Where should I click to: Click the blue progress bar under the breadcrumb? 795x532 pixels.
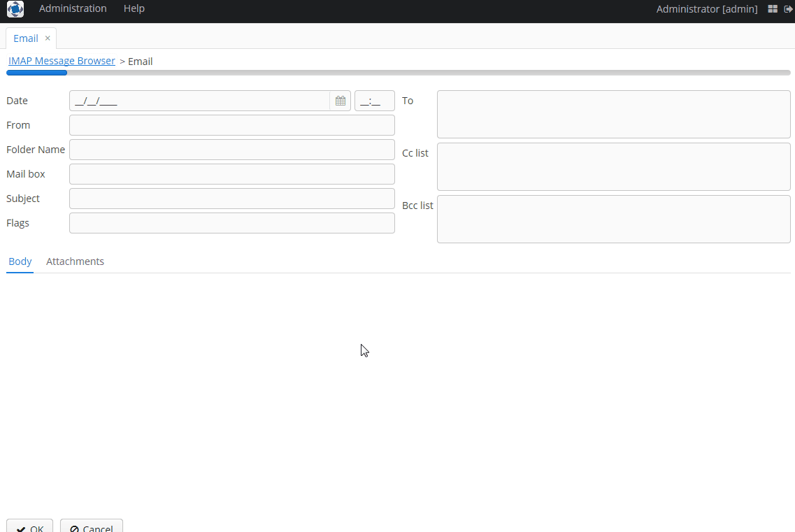pyautogui.click(x=36, y=72)
